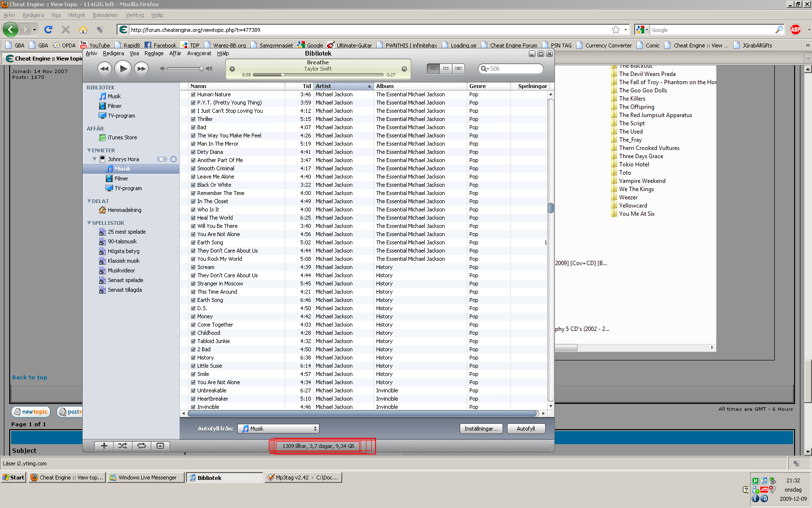Click the add playlist plus button
Viewport: 812px width, 508px height.
tap(104, 446)
